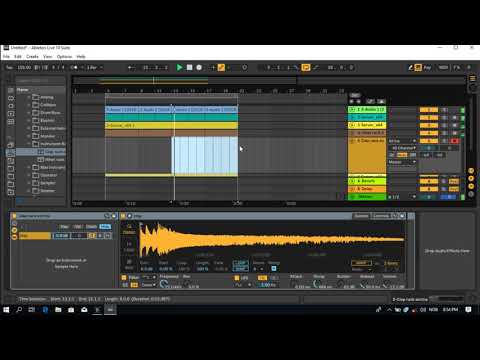Select the Sampler item in browser
This screenshot has height=360, width=480.
48,183
